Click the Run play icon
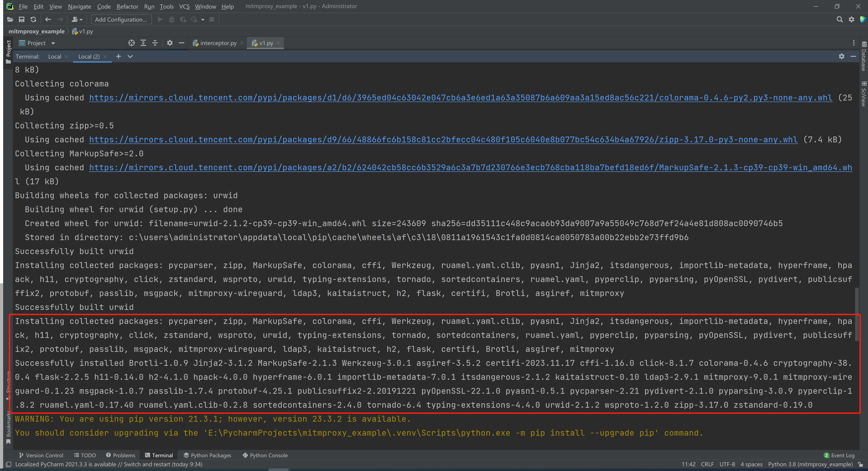 click(160, 20)
